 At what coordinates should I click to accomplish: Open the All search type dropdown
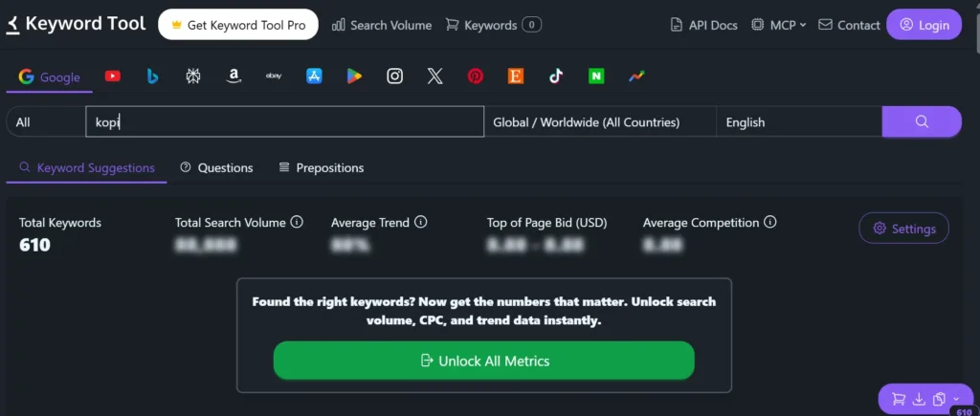point(46,122)
